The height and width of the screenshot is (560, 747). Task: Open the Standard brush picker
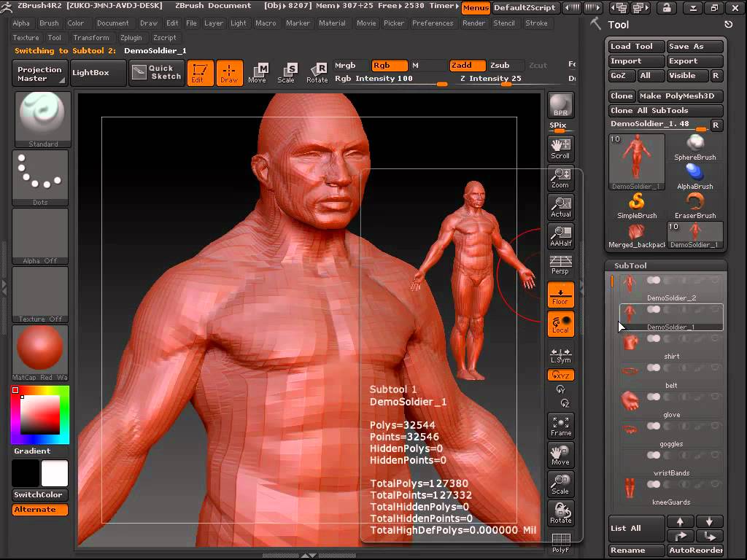(43, 120)
